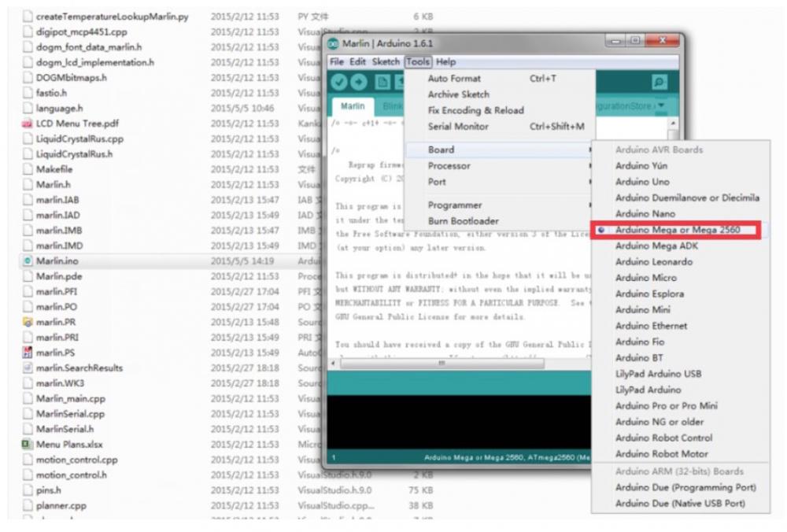Open the Sketch menu

[x=386, y=61]
